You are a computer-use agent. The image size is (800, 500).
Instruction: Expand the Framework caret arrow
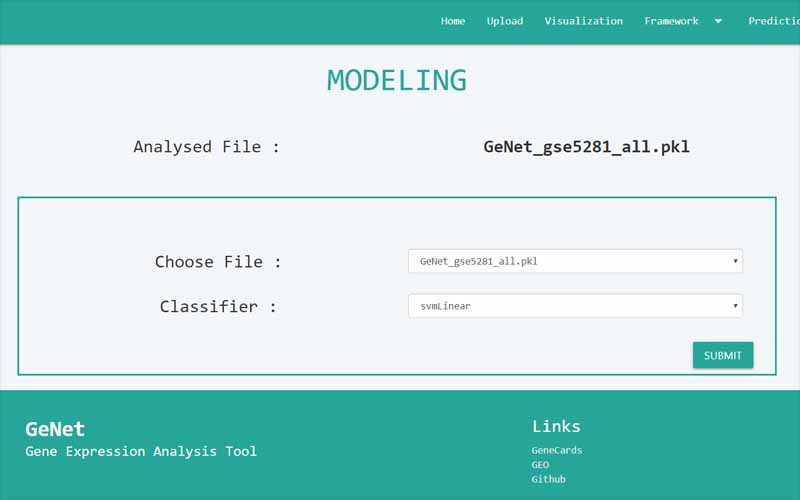pyautogui.click(x=718, y=21)
